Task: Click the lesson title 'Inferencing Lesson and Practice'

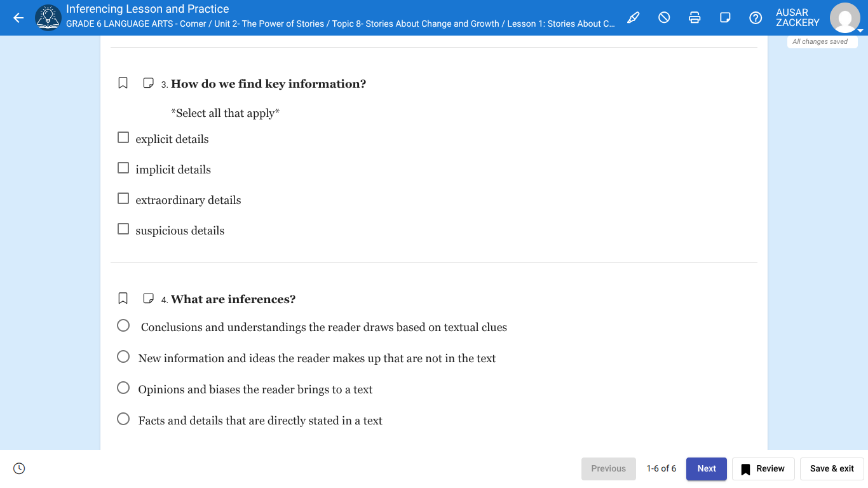Action: (147, 8)
